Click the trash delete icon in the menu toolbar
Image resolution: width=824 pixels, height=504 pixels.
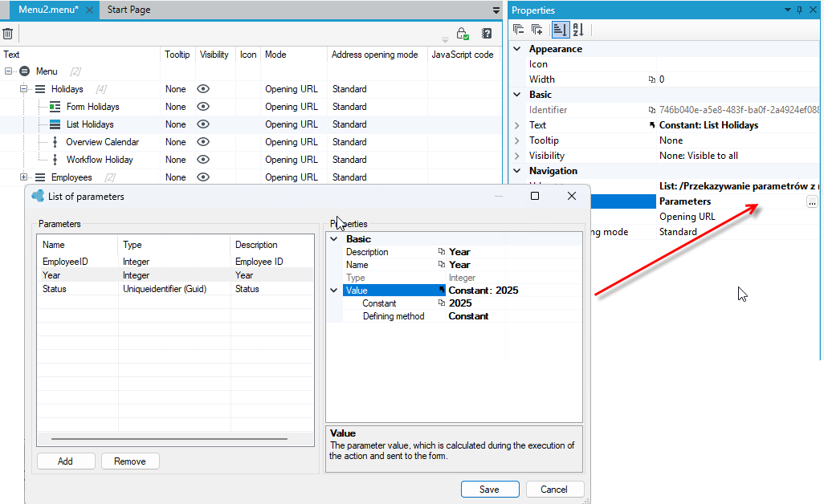8,35
